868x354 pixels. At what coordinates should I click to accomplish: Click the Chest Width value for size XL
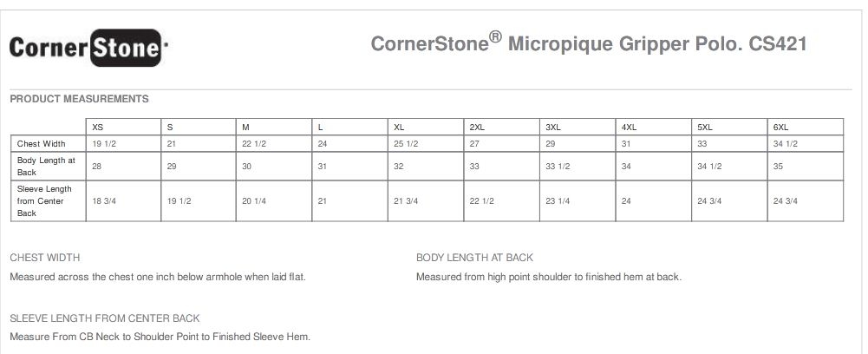(x=406, y=143)
